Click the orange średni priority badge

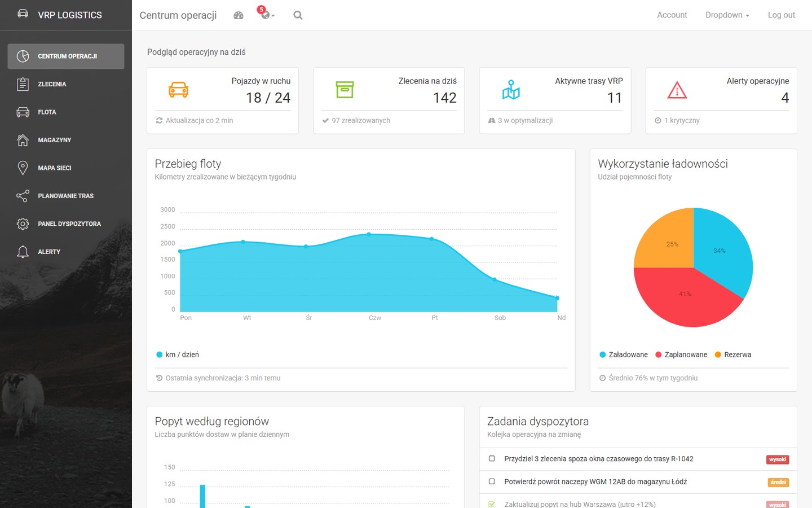tap(778, 482)
